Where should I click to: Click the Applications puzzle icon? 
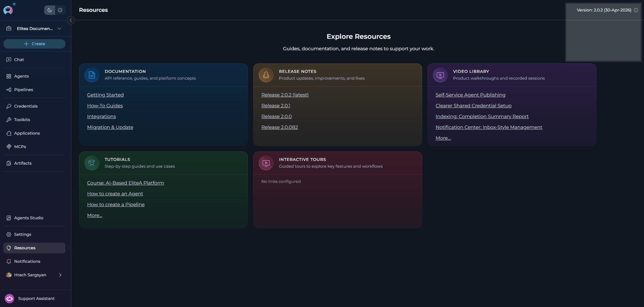[x=9, y=133]
